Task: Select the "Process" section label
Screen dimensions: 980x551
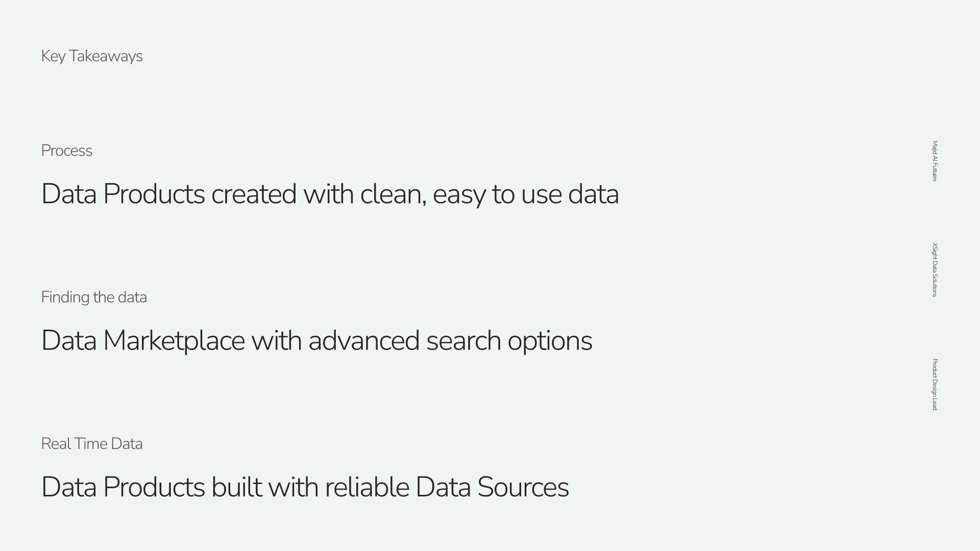Action: (67, 151)
